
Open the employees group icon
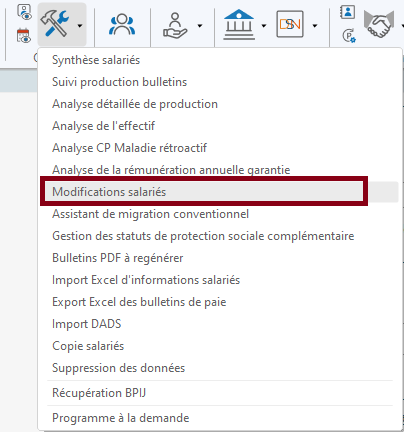[122, 24]
